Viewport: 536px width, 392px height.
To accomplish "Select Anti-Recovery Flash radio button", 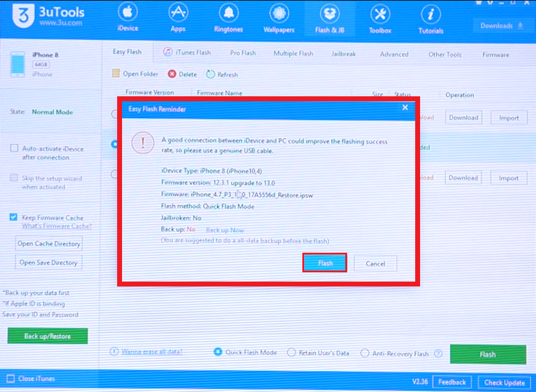I will click(365, 353).
